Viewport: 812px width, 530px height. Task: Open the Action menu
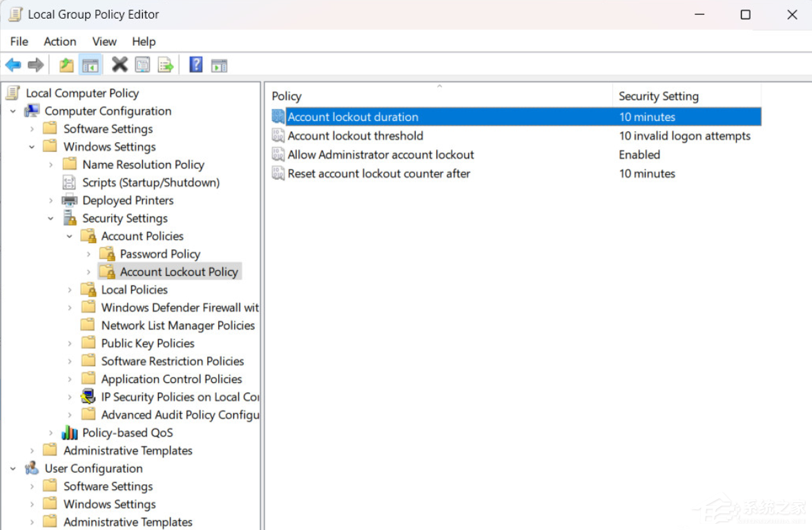pyautogui.click(x=60, y=41)
